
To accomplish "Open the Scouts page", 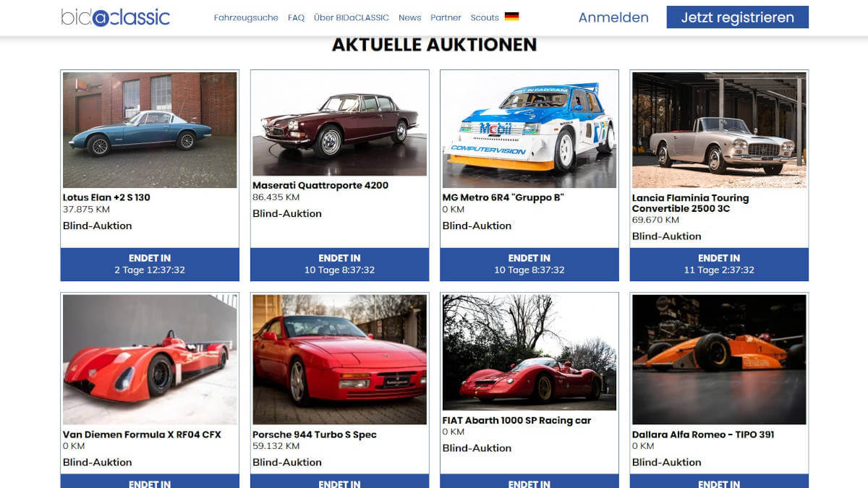I will (485, 17).
